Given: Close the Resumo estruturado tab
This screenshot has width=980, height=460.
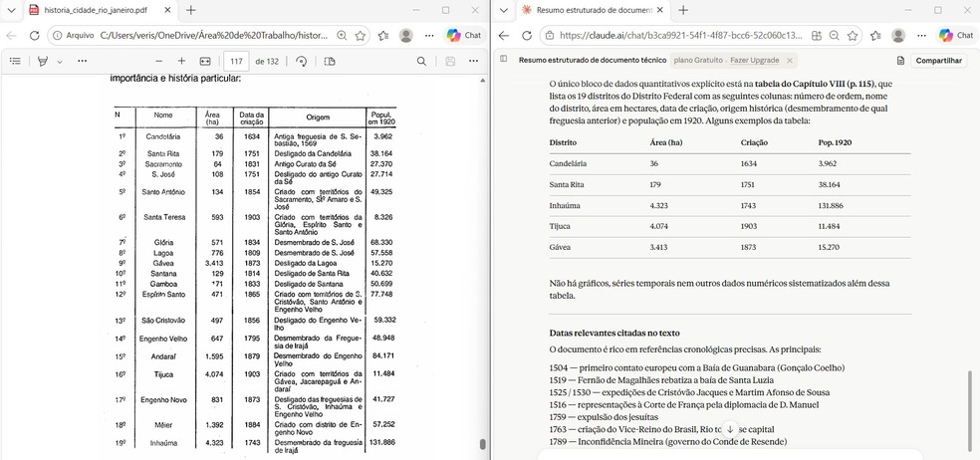Looking at the screenshot, I should click(659, 10).
